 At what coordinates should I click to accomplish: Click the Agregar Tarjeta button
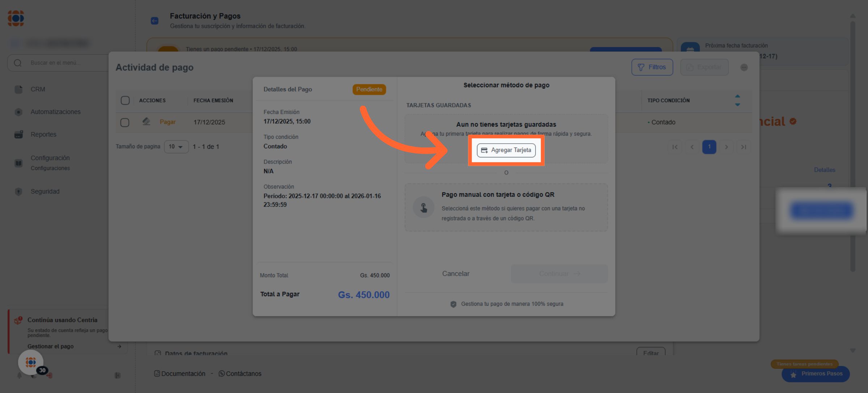click(x=506, y=150)
